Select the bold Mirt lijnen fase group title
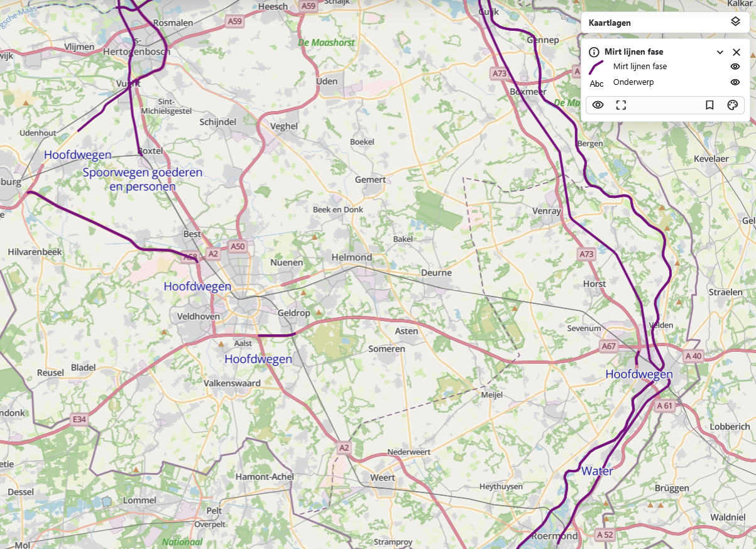 click(x=633, y=52)
